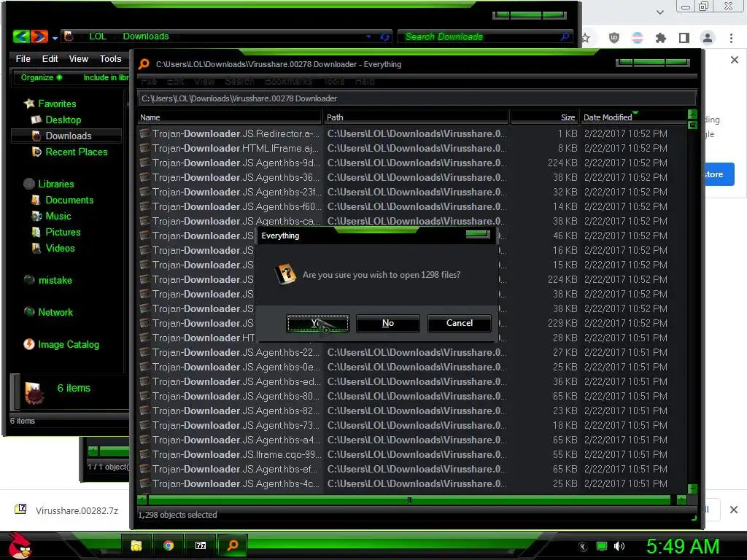Click the Explorer refresh icon
The image size is (747, 560).
385,36
